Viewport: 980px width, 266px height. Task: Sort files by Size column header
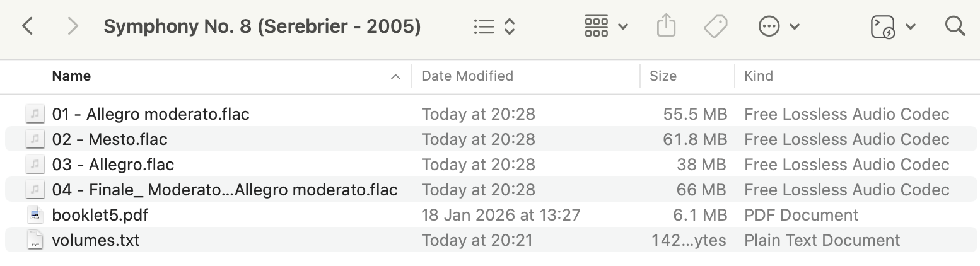663,76
